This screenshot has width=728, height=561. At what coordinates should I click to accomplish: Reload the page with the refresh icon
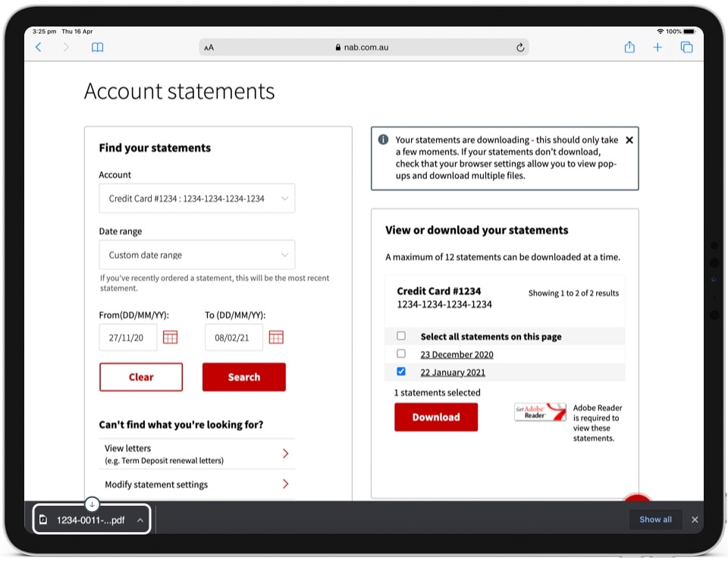(520, 47)
